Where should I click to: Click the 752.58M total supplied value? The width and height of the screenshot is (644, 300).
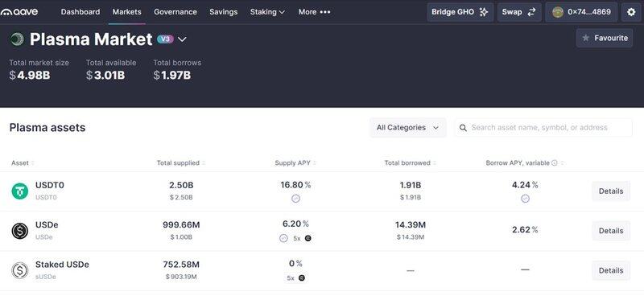(181, 265)
